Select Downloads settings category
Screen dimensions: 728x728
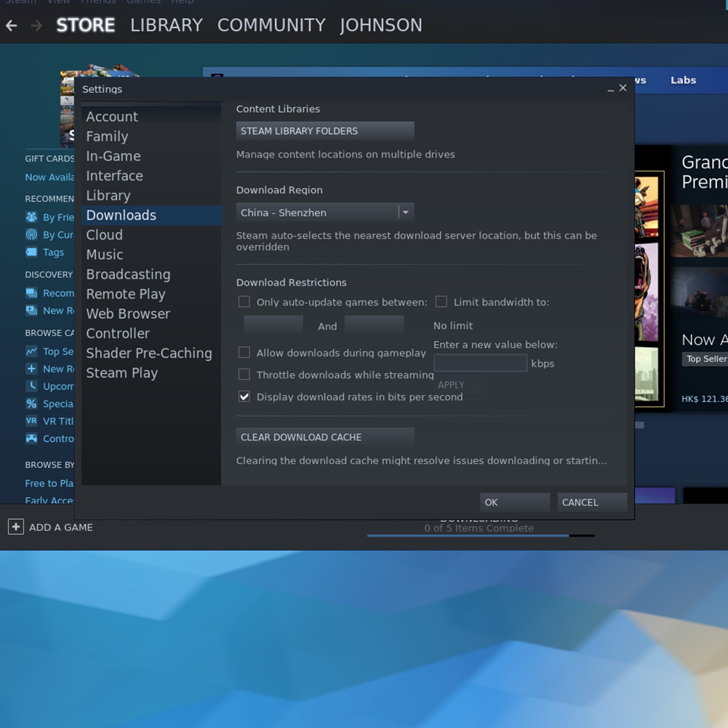pos(151,215)
